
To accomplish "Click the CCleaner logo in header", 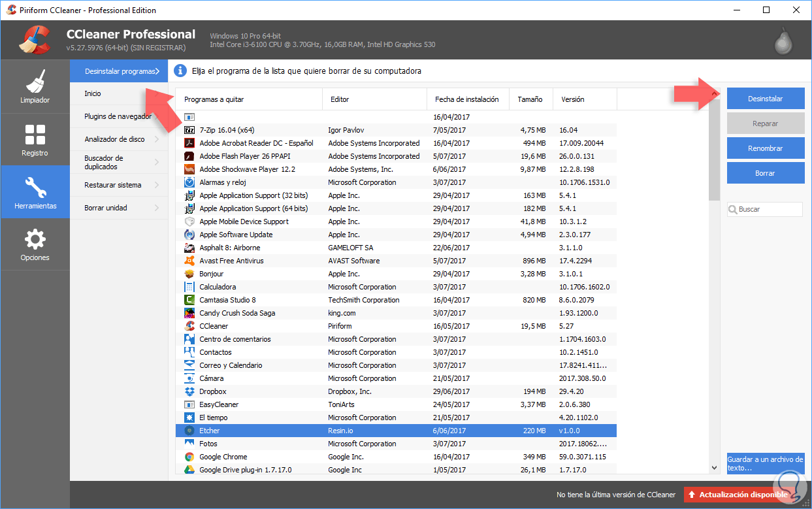I will (33, 39).
